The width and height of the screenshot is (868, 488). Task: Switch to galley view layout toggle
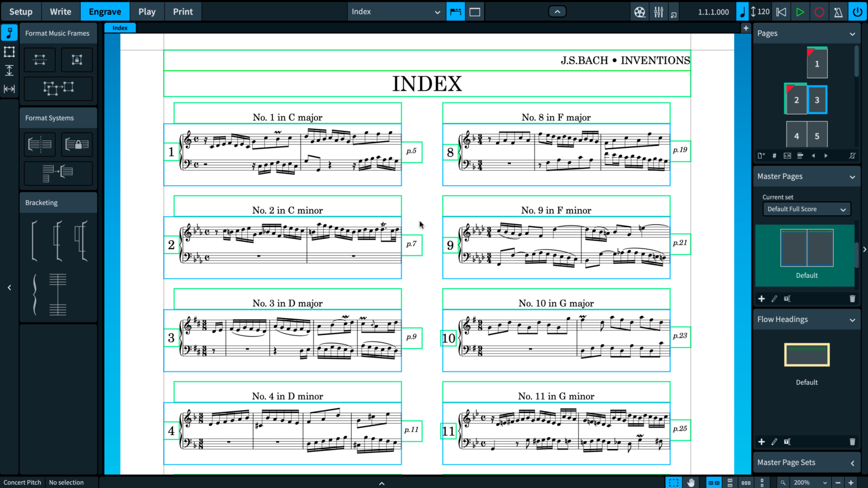pyautogui.click(x=475, y=12)
